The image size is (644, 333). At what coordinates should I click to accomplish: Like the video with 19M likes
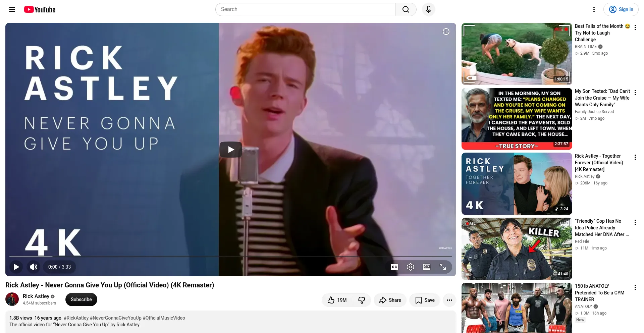click(337, 300)
